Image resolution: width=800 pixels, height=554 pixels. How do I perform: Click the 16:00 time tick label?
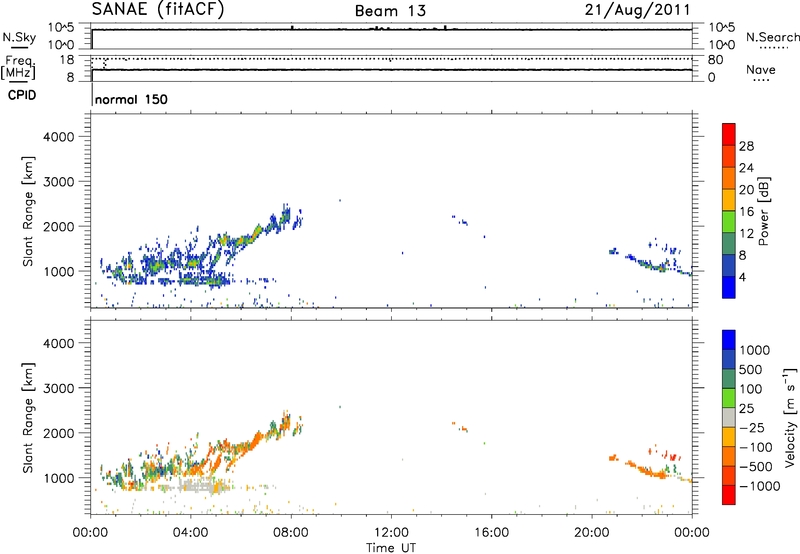pyautogui.click(x=491, y=533)
